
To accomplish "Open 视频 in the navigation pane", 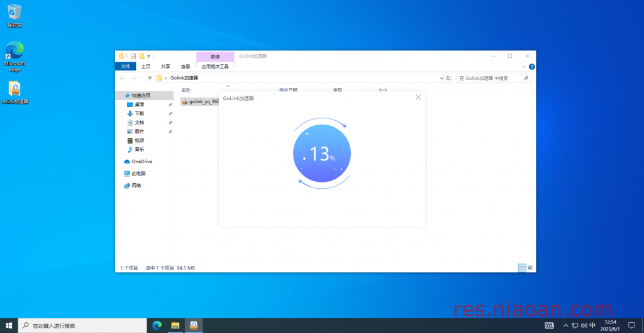I will pos(139,140).
